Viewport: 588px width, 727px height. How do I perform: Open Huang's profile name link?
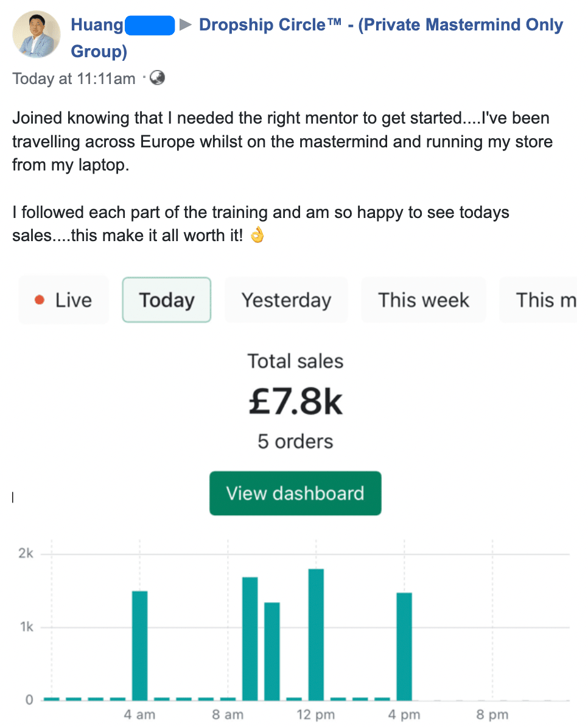point(97,25)
